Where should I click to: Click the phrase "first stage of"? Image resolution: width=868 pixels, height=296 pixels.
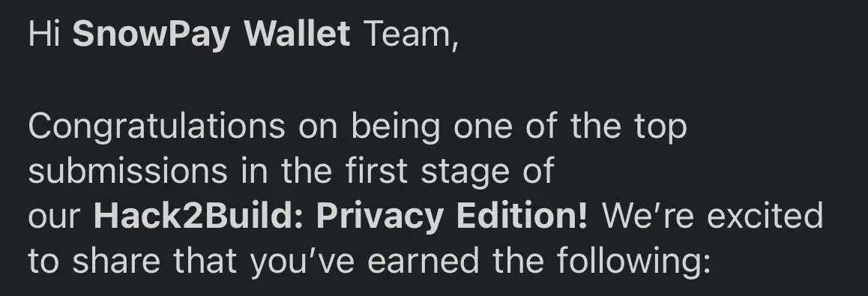(450, 172)
